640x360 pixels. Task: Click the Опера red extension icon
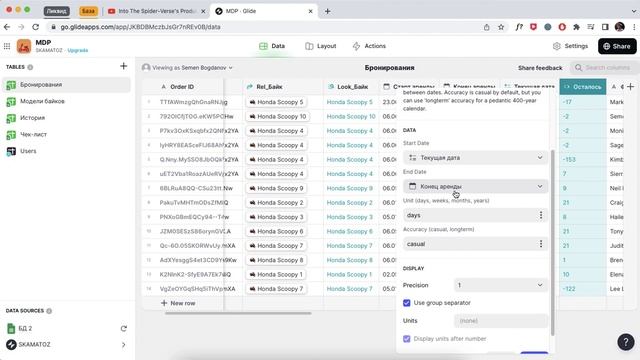[x=562, y=27]
